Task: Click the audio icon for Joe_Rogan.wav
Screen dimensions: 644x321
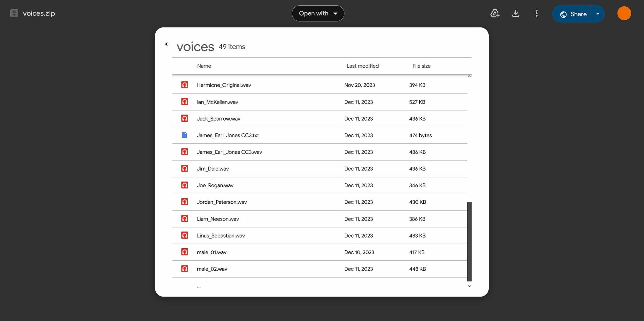Action: pos(184,185)
